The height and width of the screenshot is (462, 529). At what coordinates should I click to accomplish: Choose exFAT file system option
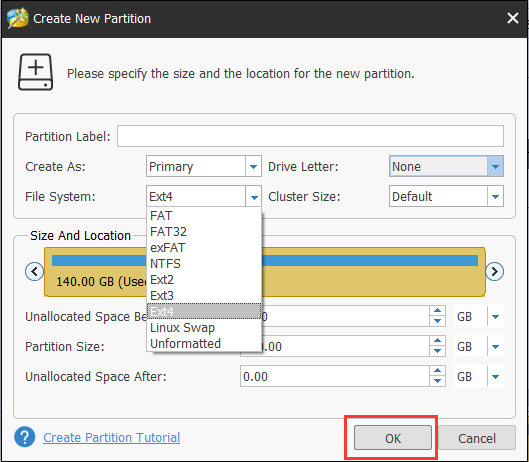tap(204, 247)
